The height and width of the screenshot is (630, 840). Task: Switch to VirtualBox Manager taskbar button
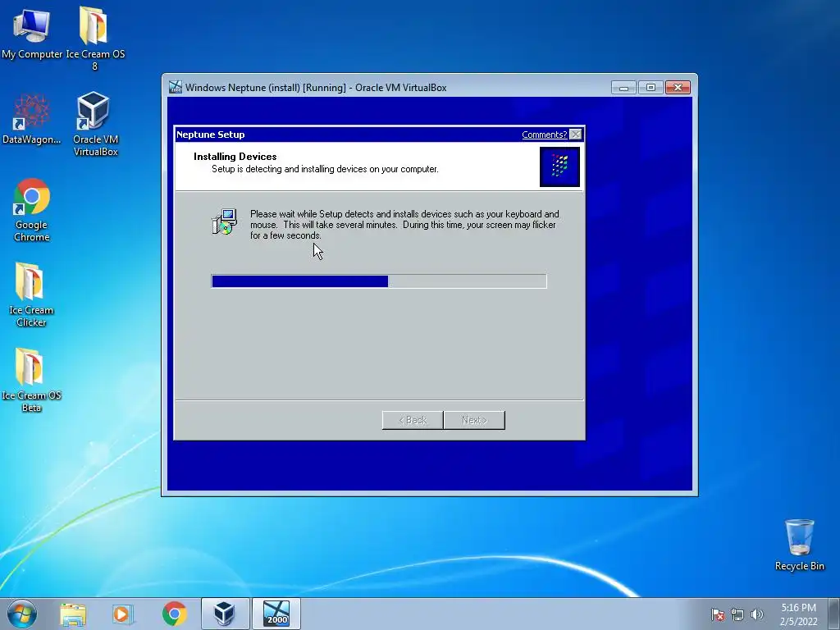(x=225, y=614)
